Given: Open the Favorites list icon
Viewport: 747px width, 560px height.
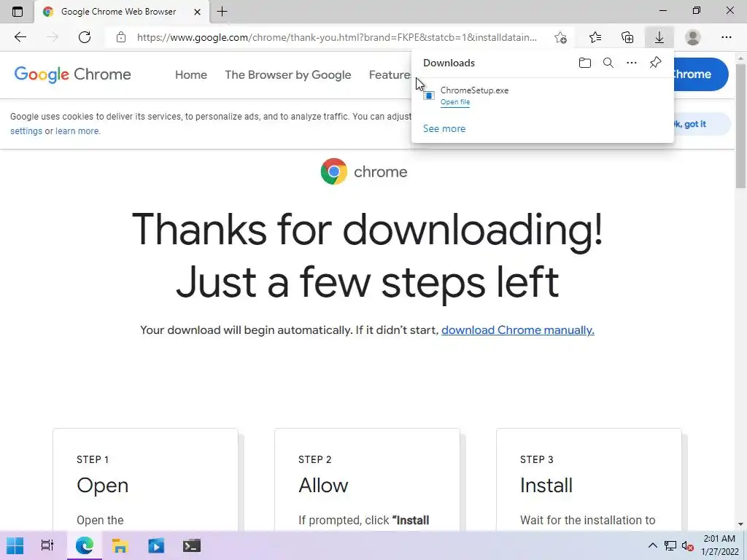Looking at the screenshot, I should click(595, 37).
